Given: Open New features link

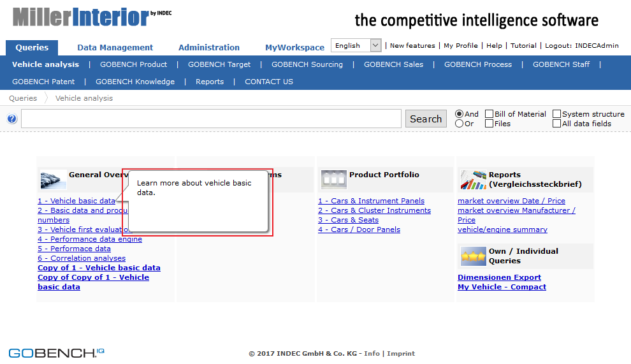Looking at the screenshot, I should (x=412, y=45).
